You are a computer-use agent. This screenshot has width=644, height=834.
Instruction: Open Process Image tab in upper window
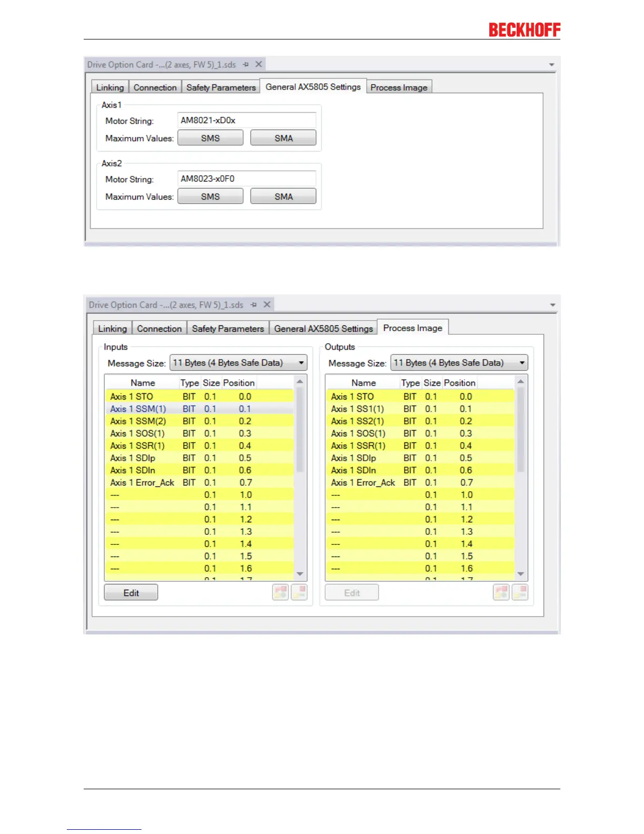click(x=399, y=87)
